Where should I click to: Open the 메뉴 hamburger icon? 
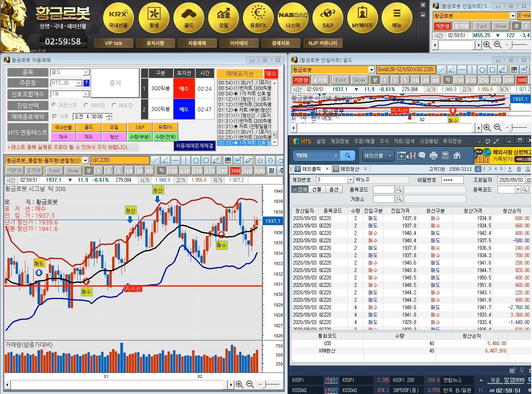[x=397, y=18]
